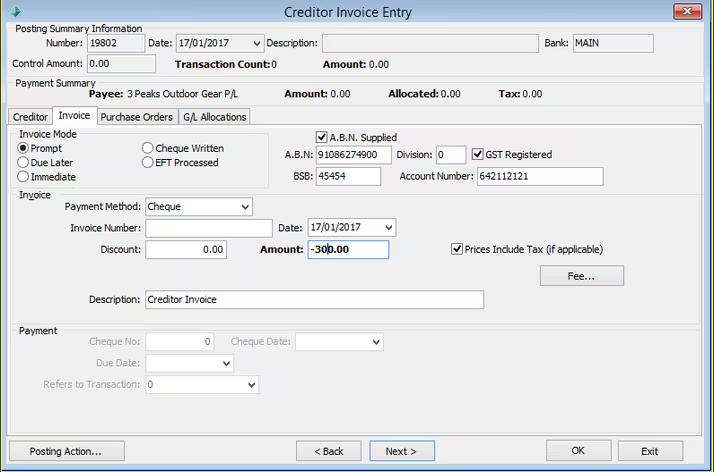Click the Creditor Invoice description field
The height and width of the screenshot is (472, 714).
tap(315, 299)
